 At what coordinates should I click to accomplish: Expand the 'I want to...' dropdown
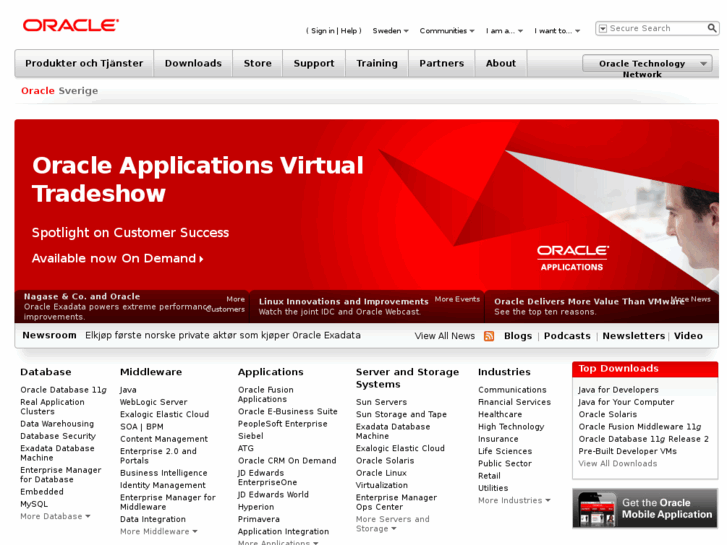click(557, 31)
